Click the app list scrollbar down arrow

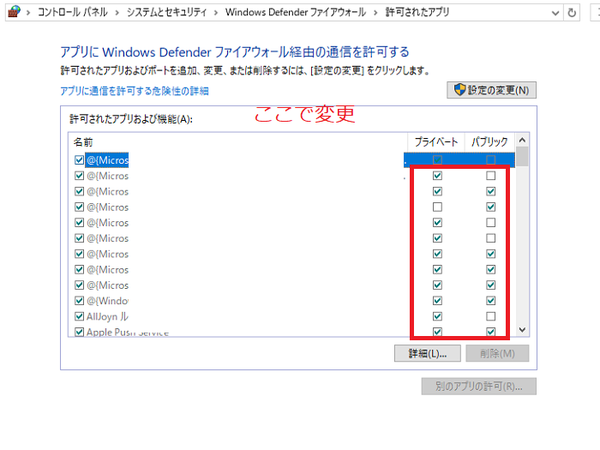[522, 330]
